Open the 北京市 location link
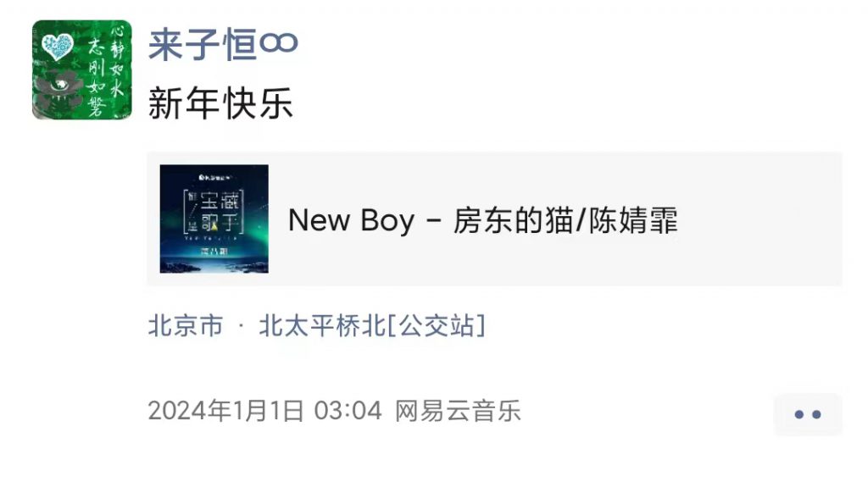The image size is (868, 482). tap(186, 325)
